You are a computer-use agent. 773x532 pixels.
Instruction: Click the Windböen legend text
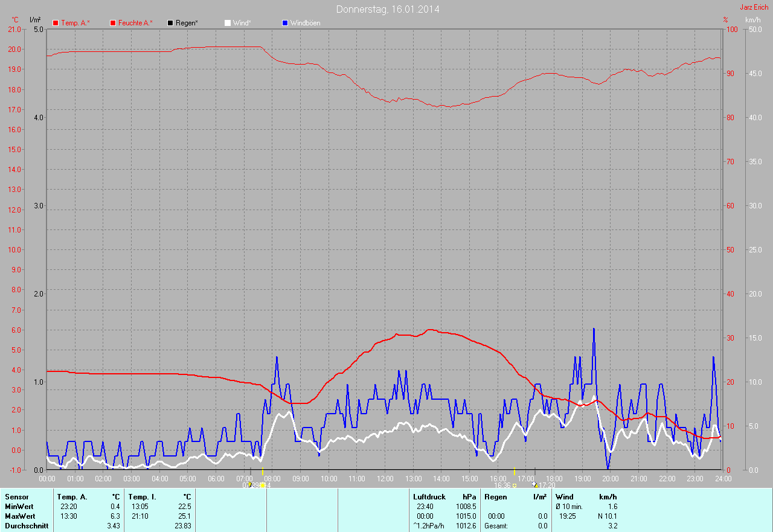click(x=306, y=23)
